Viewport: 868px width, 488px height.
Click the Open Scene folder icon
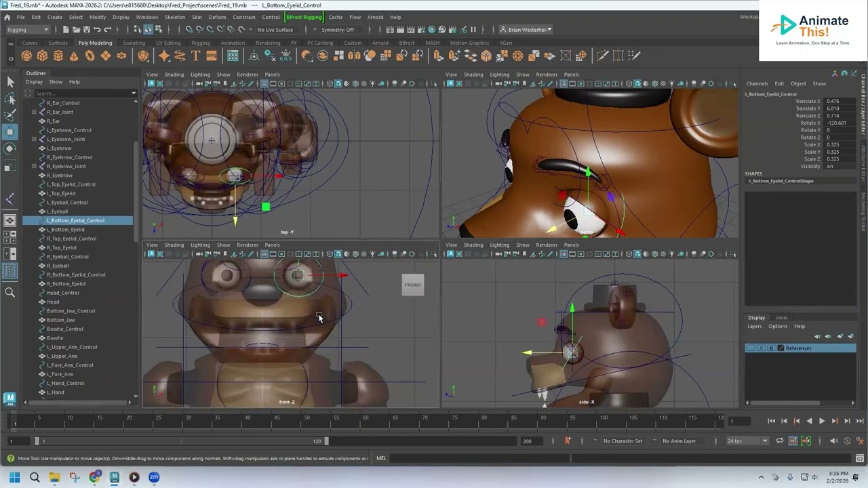tap(76, 30)
